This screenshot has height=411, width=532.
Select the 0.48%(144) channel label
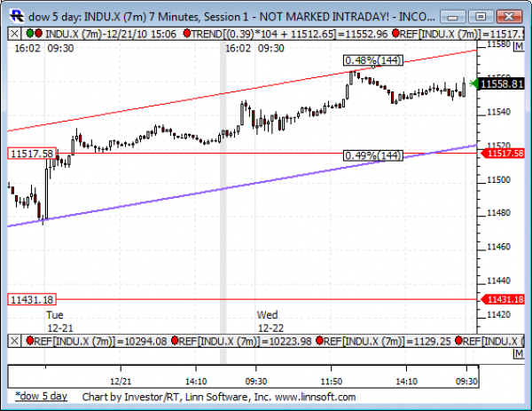[373, 60]
